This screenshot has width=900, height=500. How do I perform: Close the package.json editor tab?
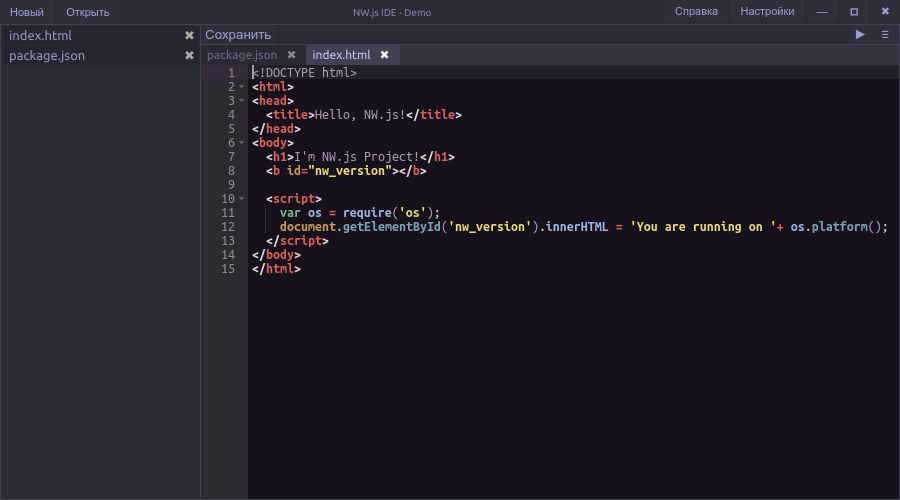coord(292,55)
